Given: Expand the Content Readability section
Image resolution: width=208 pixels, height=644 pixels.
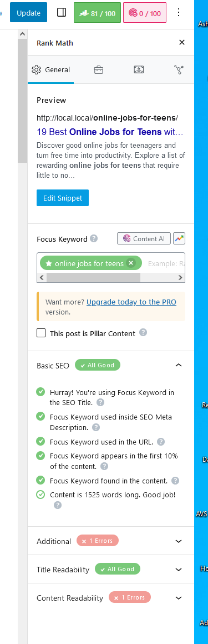Looking at the screenshot, I should click(179, 598).
